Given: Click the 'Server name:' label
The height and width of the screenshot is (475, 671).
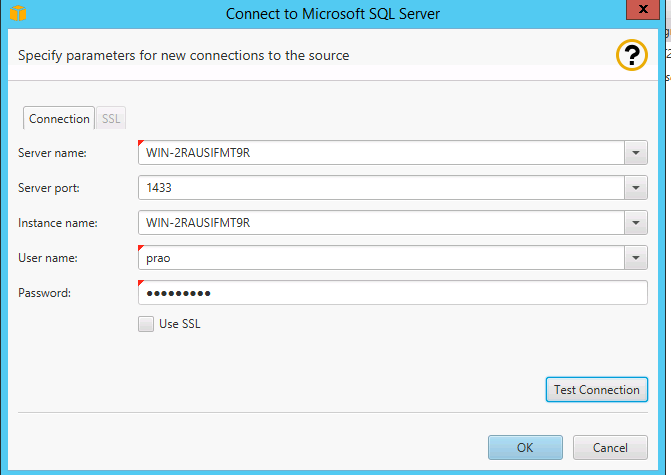Looking at the screenshot, I should tap(52, 153).
